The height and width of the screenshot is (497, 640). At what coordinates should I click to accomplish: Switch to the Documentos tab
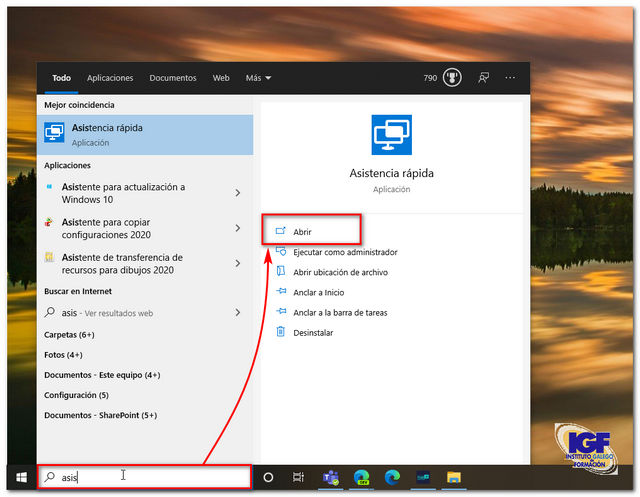click(x=173, y=77)
